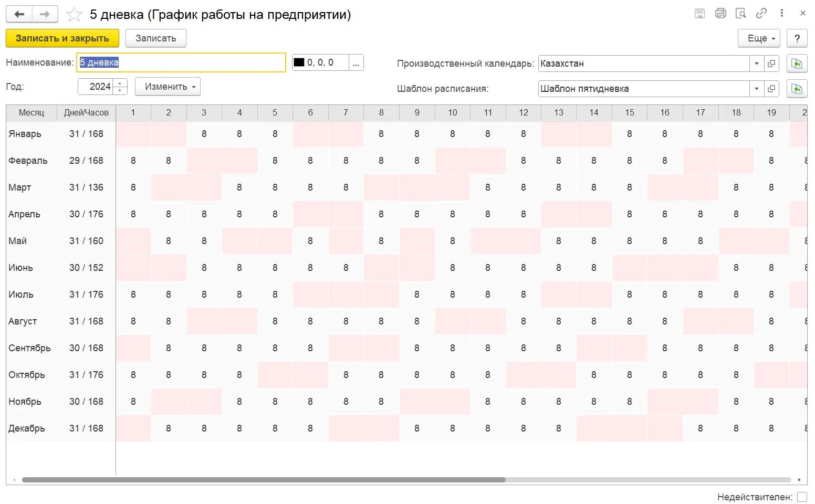Image resolution: width=815 pixels, height=504 pixels.
Task: Click the horizontal scrollbar thumb
Action: pos(264,480)
